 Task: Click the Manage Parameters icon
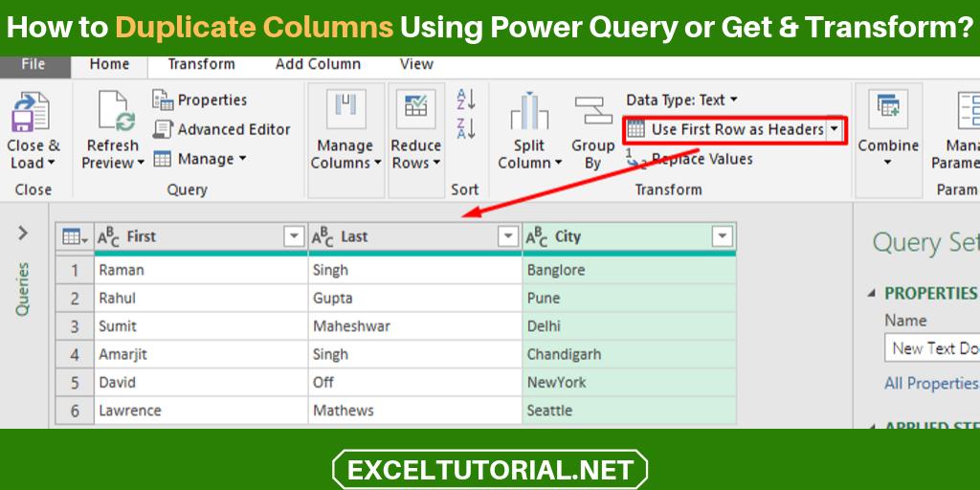[969, 111]
